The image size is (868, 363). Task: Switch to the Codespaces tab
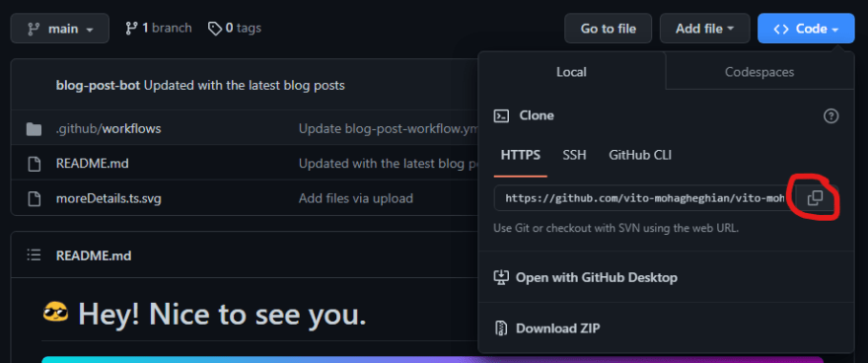click(759, 72)
